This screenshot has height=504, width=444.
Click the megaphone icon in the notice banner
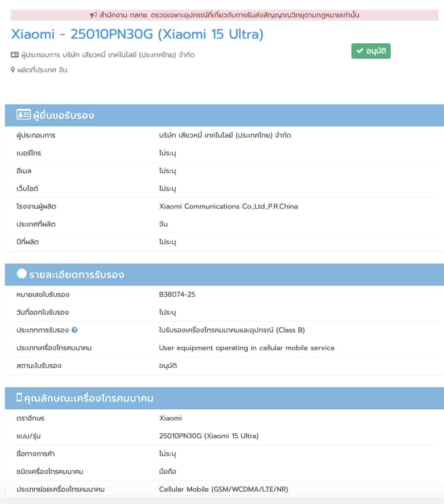93,15
